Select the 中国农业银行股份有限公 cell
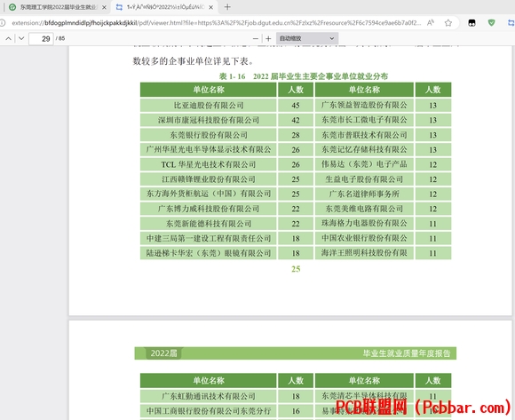 click(x=364, y=238)
